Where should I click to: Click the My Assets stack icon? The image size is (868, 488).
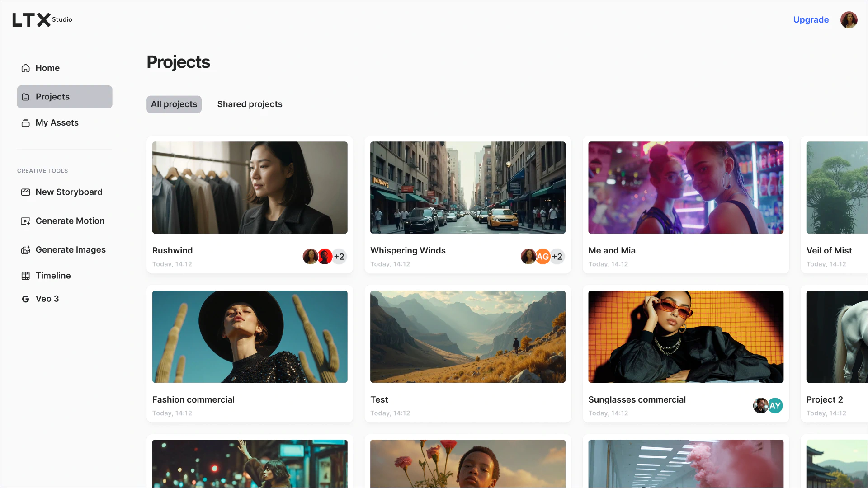(x=26, y=123)
